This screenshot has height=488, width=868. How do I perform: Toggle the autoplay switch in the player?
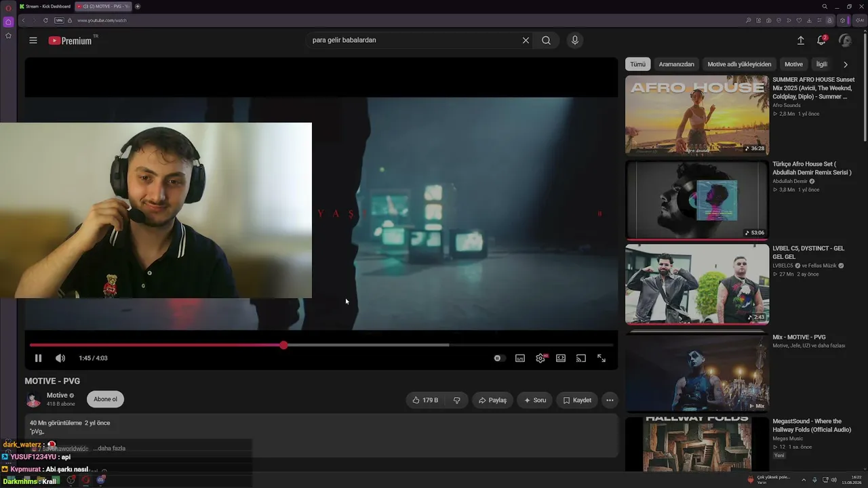(499, 358)
